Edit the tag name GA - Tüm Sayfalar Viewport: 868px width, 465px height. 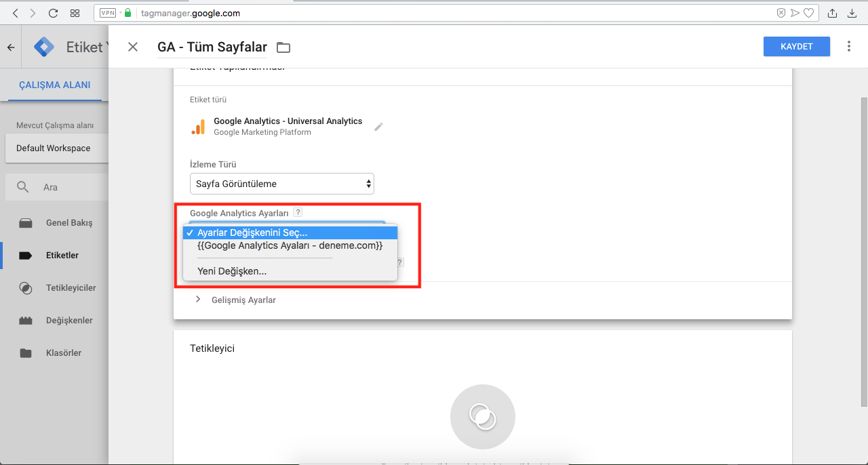pos(212,47)
